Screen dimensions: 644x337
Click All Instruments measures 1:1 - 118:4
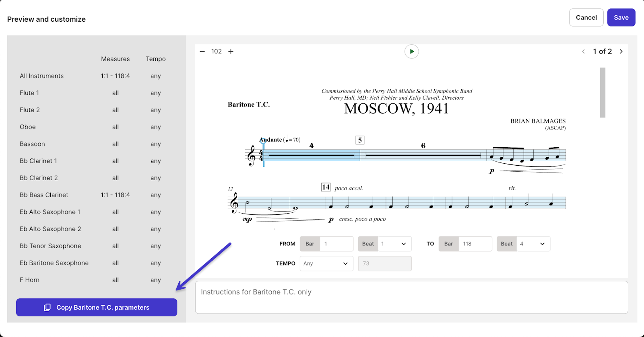coord(116,76)
